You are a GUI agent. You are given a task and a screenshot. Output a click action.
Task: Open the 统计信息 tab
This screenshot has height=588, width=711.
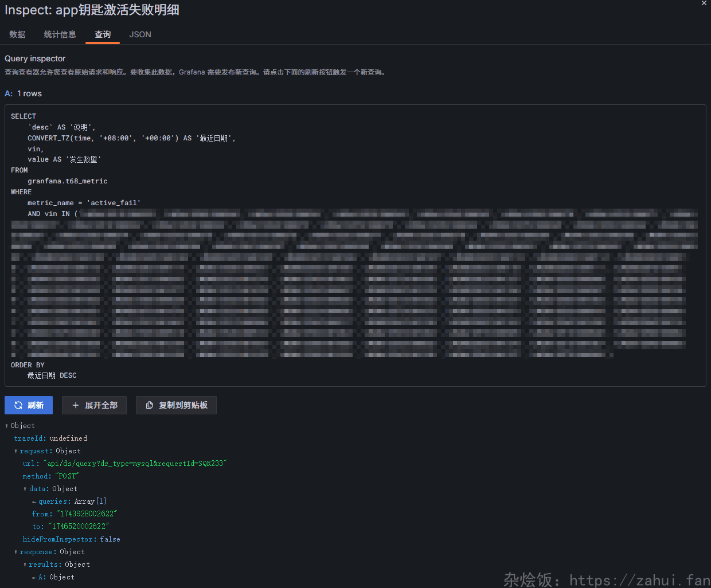click(60, 34)
